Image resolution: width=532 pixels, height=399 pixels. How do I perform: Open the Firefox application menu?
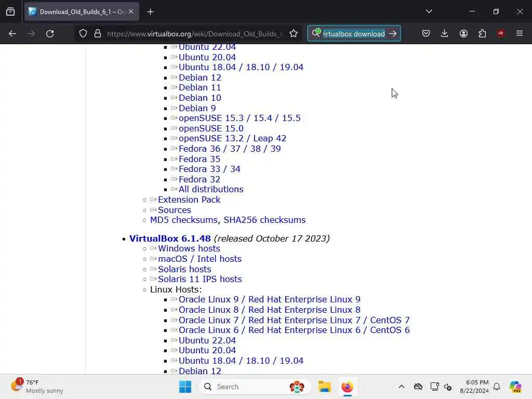(x=520, y=33)
